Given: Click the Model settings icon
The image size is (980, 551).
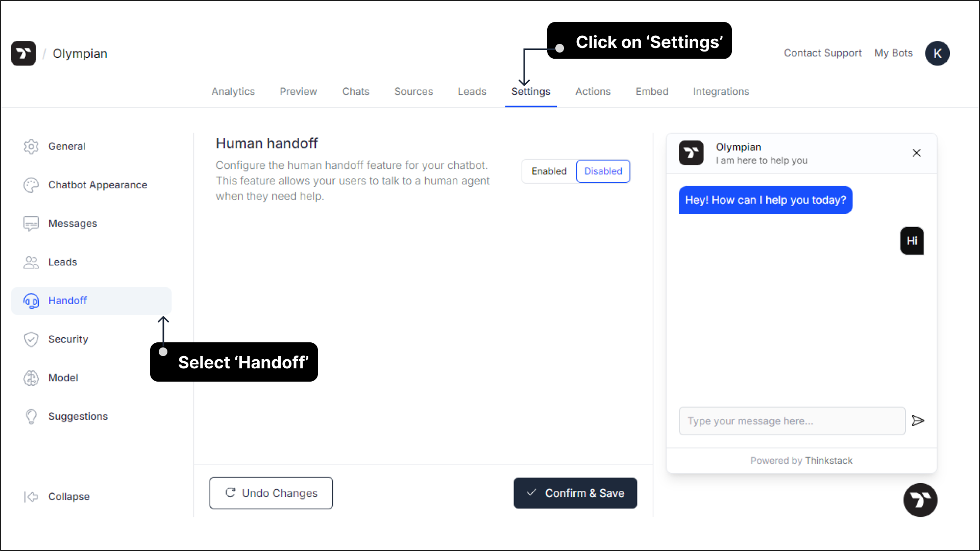Looking at the screenshot, I should [31, 378].
